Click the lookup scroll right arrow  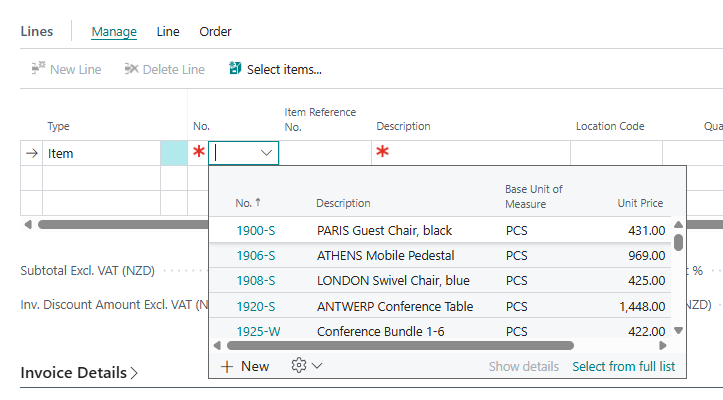(663, 346)
